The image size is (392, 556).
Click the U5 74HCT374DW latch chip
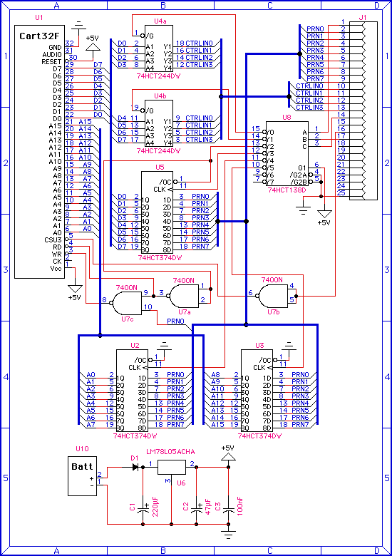tap(156, 212)
